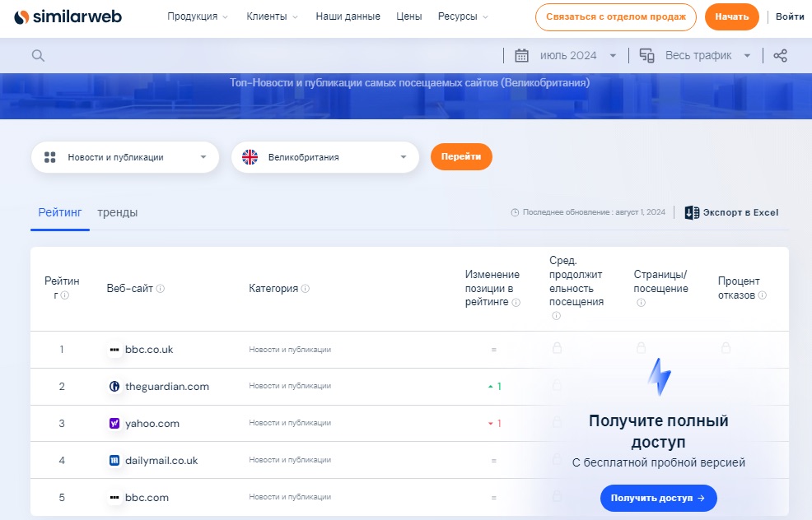Click category text in the bbc.com row

click(290, 497)
